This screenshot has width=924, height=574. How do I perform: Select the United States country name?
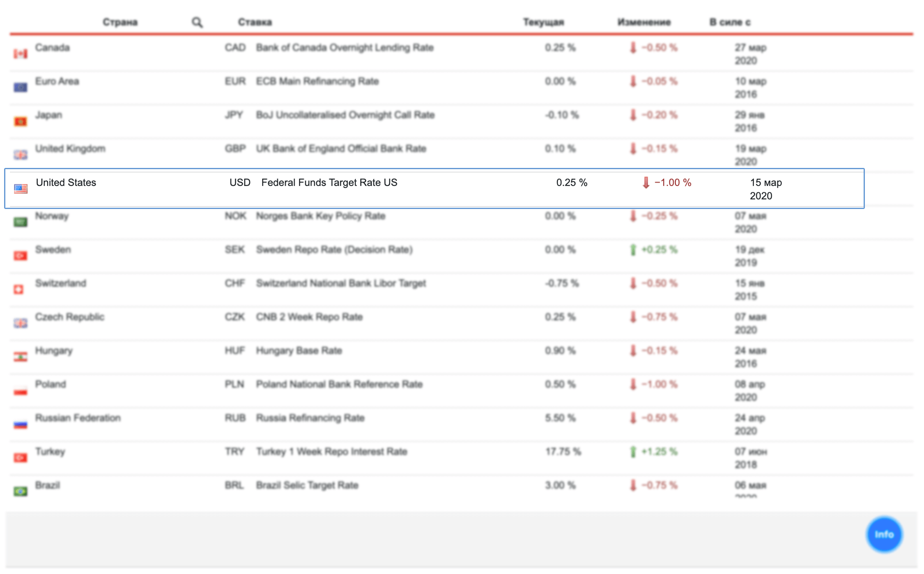[x=66, y=182]
